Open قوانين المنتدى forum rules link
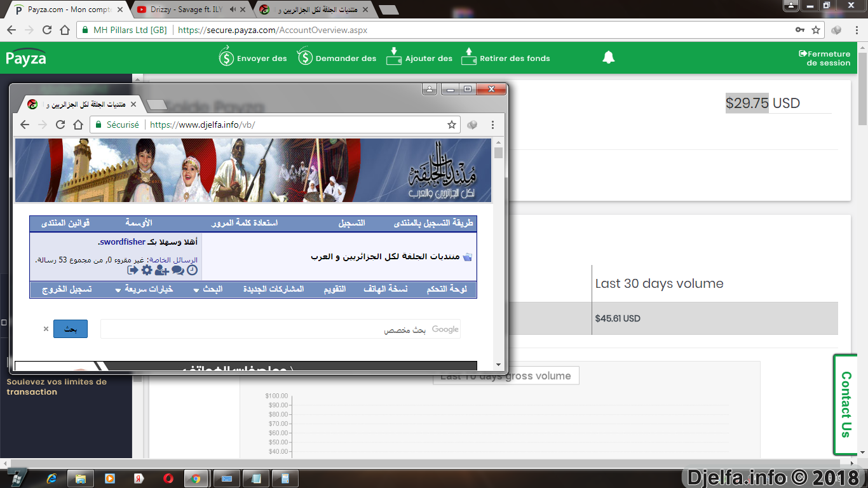Screen dimensions: 868x488 65,224
